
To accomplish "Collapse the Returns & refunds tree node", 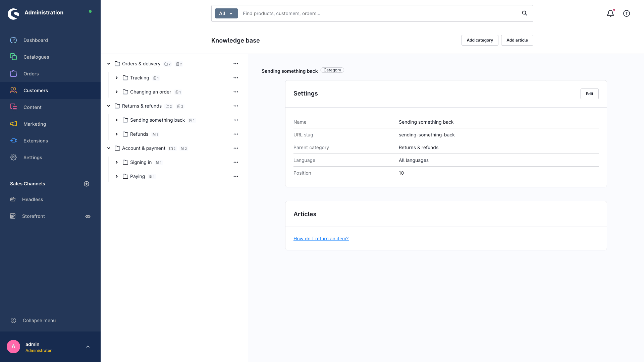I will tap(109, 106).
